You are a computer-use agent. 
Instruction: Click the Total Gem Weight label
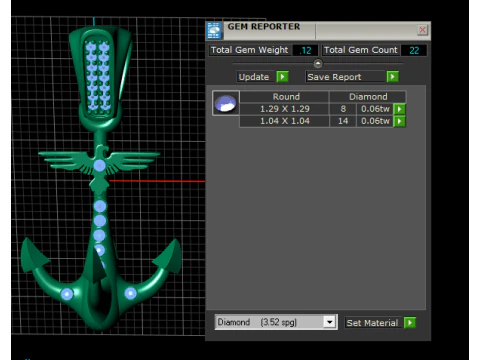249,50
